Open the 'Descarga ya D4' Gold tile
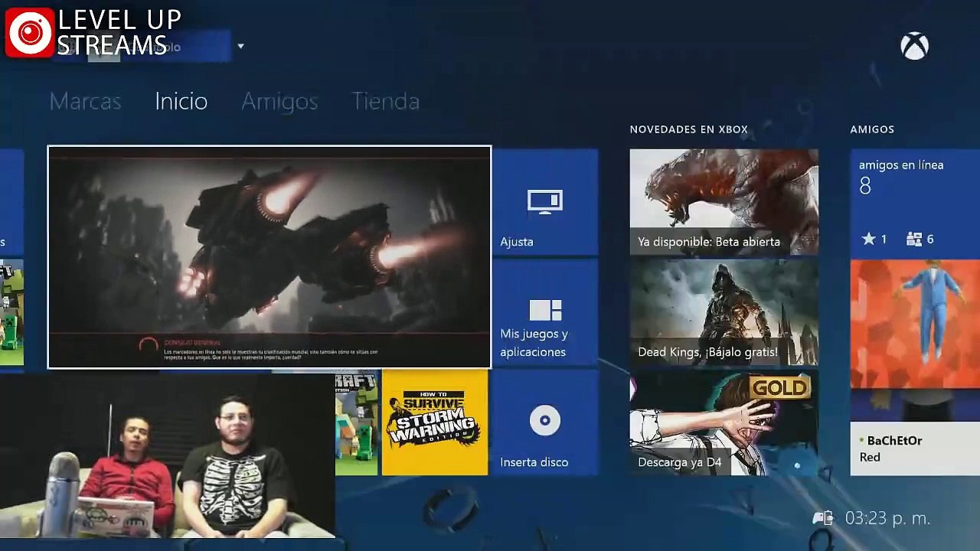 pos(724,422)
